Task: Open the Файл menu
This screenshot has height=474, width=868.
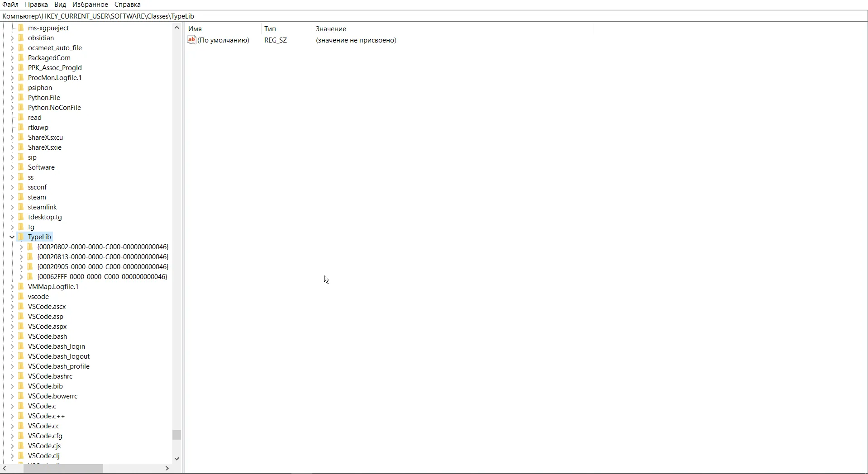Action: point(10,5)
